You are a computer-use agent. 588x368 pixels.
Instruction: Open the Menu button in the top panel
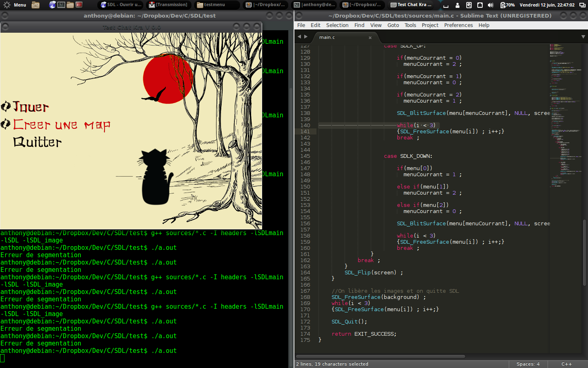pyautogui.click(x=15, y=5)
